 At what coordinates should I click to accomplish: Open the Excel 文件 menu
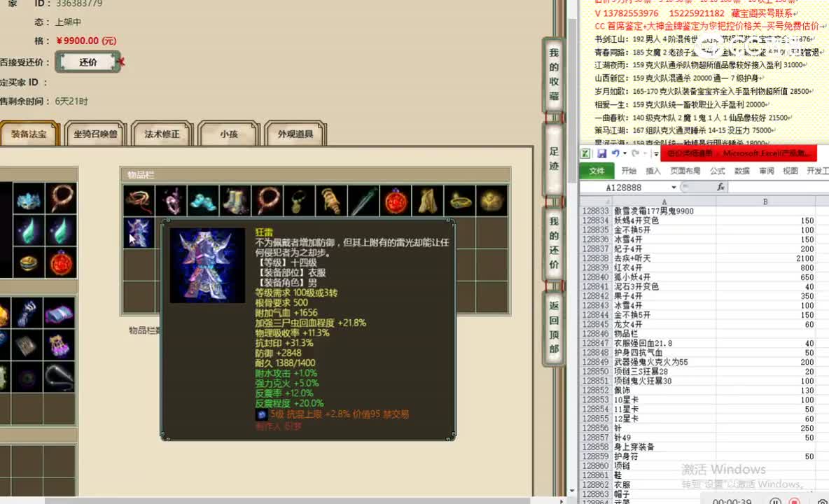[597, 171]
